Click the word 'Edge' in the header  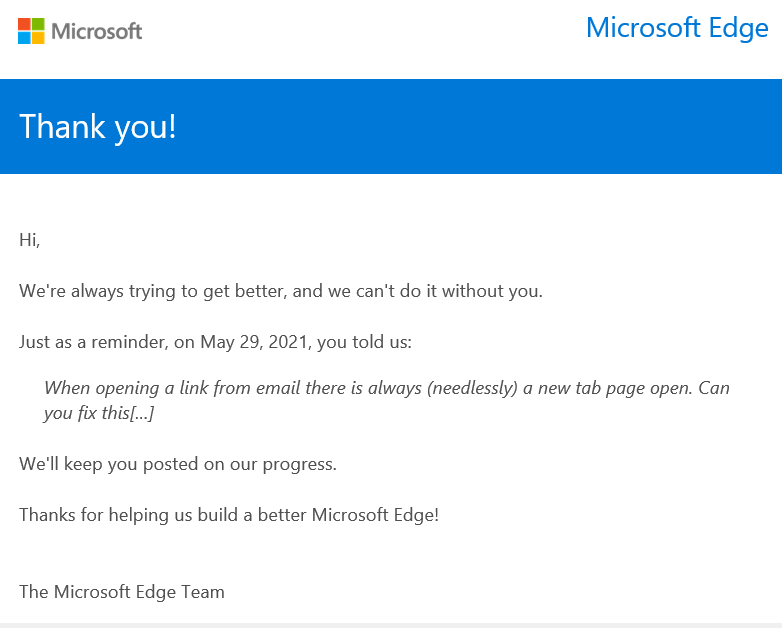click(739, 29)
